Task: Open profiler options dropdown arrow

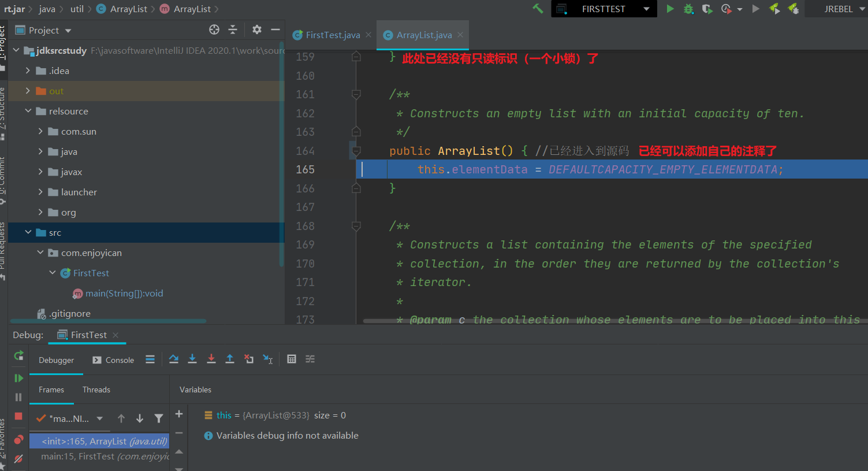Action: tap(740, 9)
